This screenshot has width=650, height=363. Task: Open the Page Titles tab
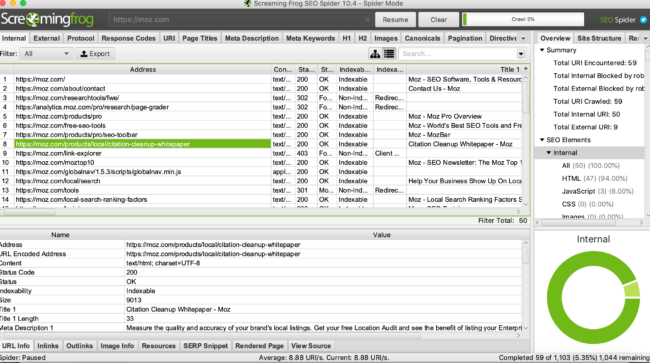pos(200,38)
